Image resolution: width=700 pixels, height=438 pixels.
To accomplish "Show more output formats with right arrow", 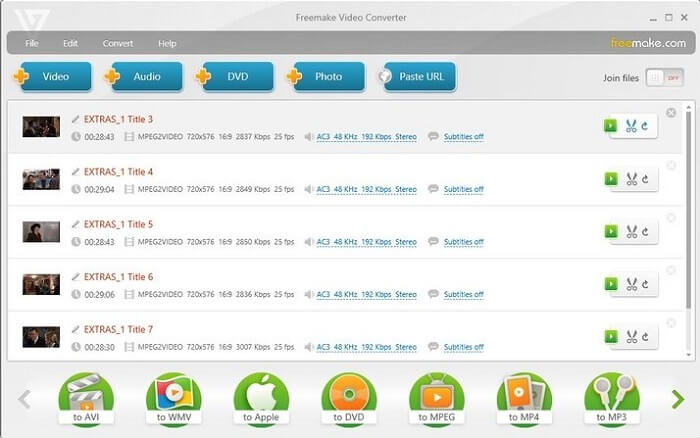I will coord(678,399).
